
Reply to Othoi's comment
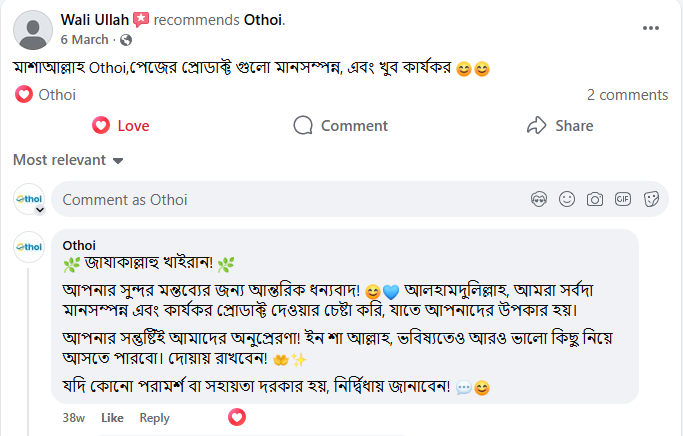coord(154,418)
